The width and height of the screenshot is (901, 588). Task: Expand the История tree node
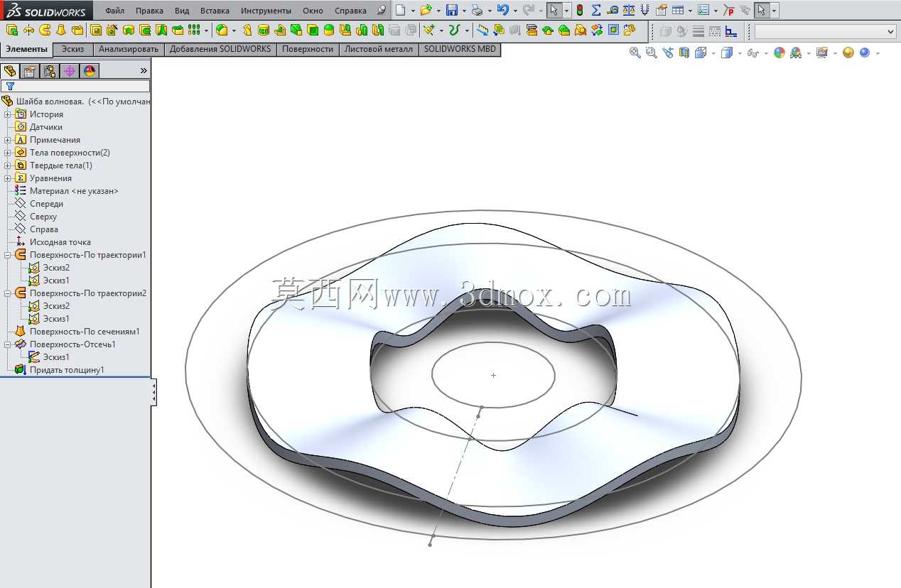tap(7, 114)
